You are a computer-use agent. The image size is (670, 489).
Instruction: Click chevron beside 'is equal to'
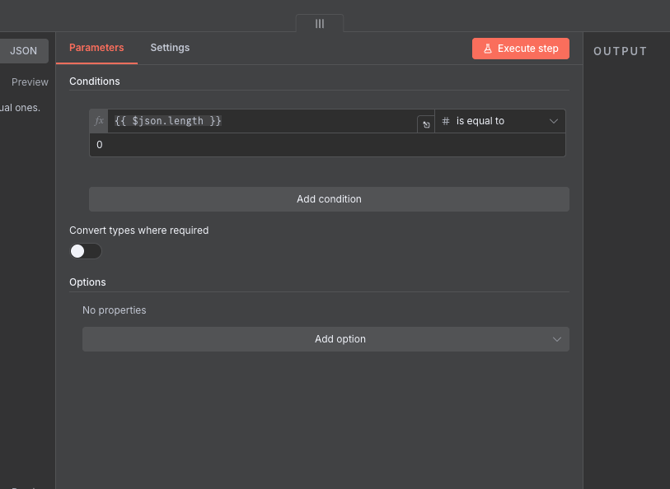pyautogui.click(x=553, y=121)
